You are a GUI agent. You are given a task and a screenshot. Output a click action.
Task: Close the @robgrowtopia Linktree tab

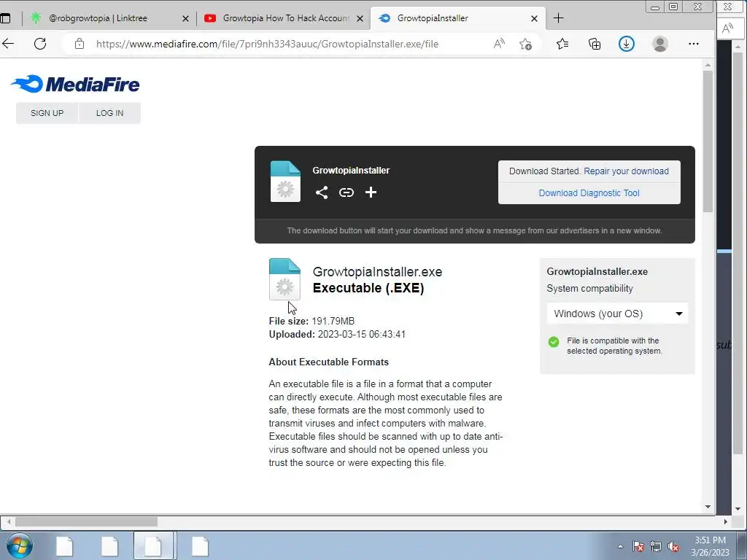pyautogui.click(x=186, y=18)
